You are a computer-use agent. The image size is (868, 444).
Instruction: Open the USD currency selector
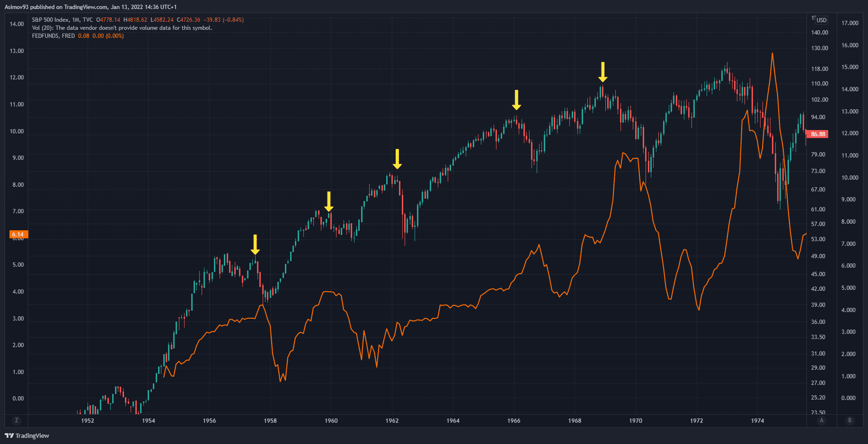[x=821, y=20]
